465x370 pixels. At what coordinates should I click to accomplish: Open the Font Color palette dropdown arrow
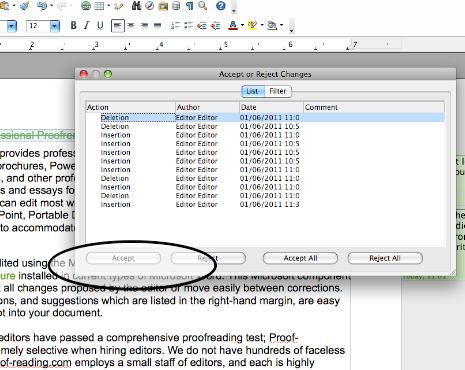(x=242, y=25)
